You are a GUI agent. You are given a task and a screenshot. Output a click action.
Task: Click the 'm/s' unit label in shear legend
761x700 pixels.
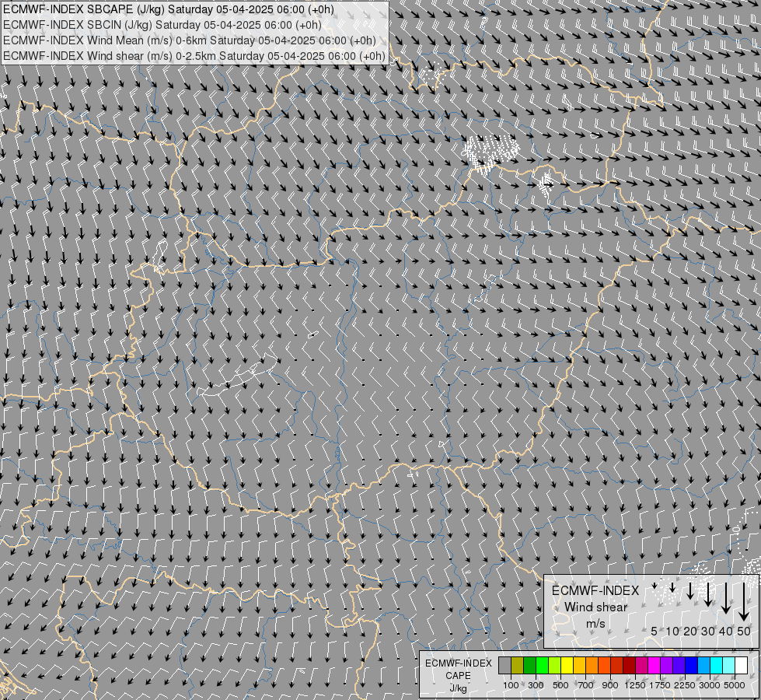click(x=595, y=624)
